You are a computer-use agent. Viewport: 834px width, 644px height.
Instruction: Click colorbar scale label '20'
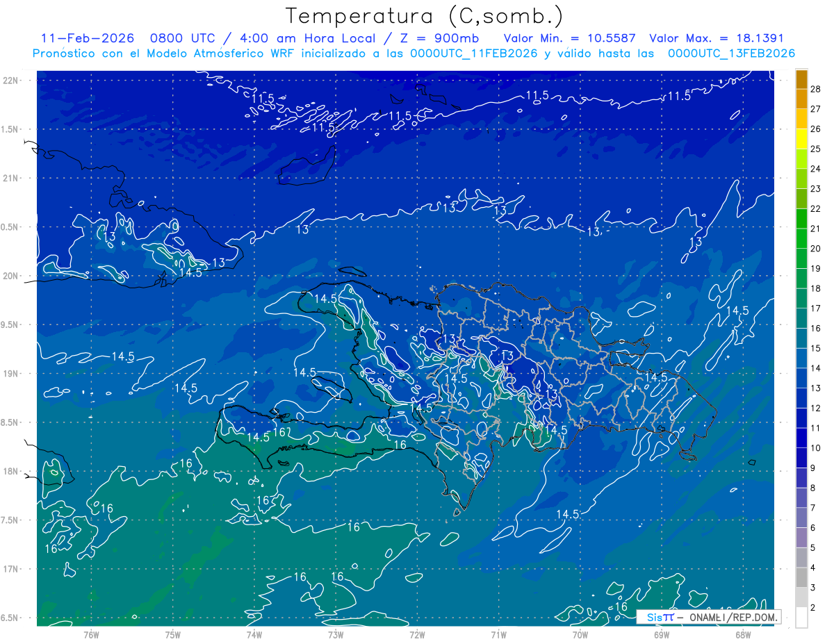click(x=816, y=249)
